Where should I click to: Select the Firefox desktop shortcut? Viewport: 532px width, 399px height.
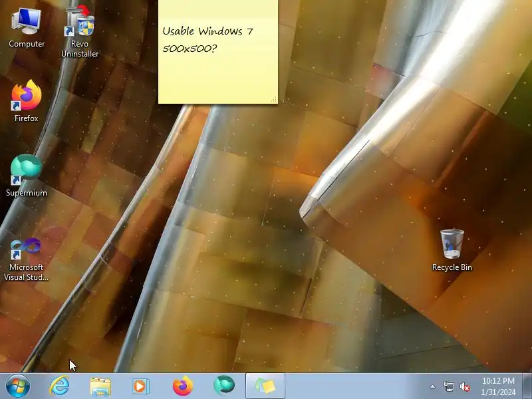pyautogui.click(x=27, y=101)
